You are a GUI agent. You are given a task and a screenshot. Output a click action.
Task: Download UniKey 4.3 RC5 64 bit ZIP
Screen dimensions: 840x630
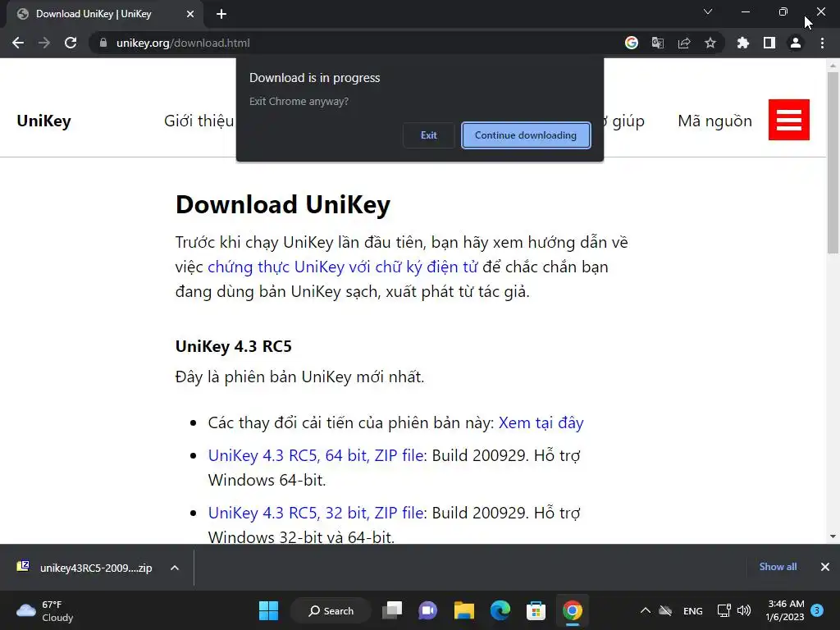click(316, 455)
